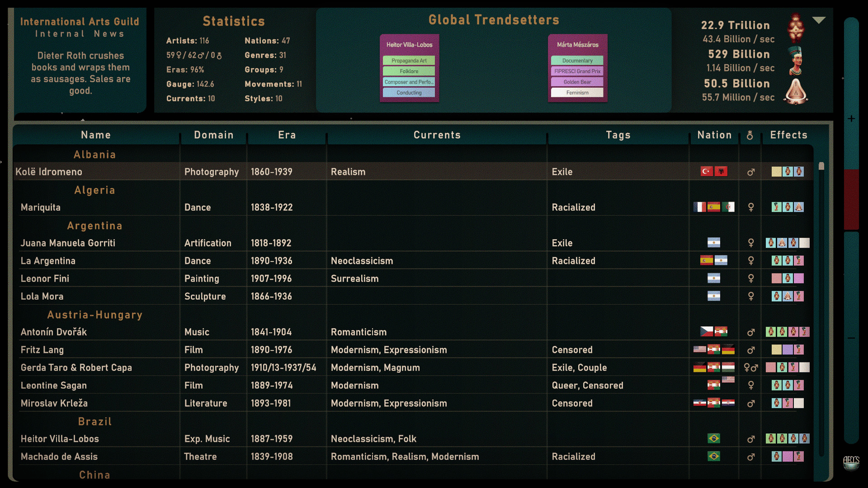Sort the table by Era column
This screenshot has width=868, height=488.
287,135
